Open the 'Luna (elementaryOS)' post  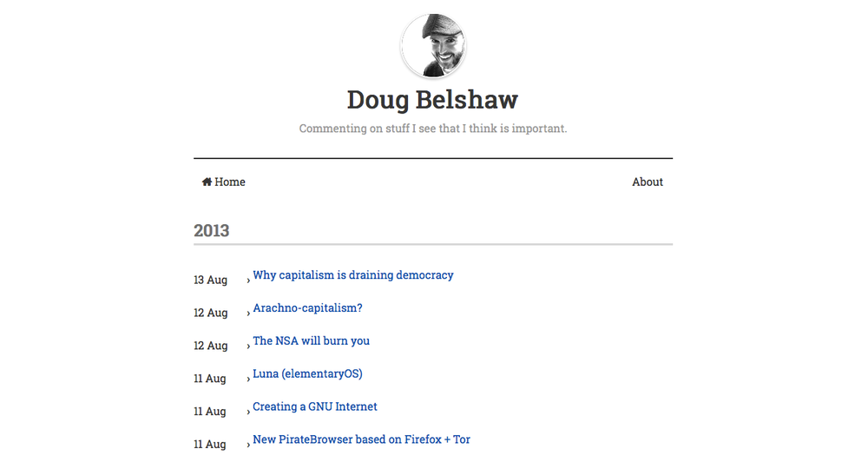click(x=307, y=374)
